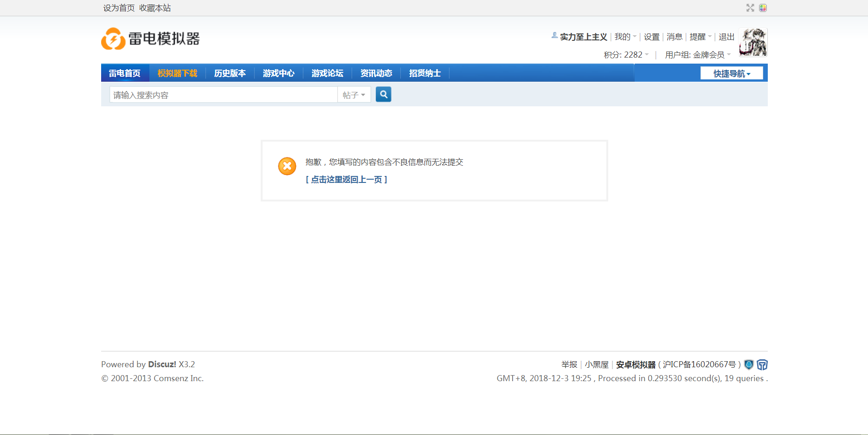
Task: Click Comsenz Inc. link
Action: (179, 378)
